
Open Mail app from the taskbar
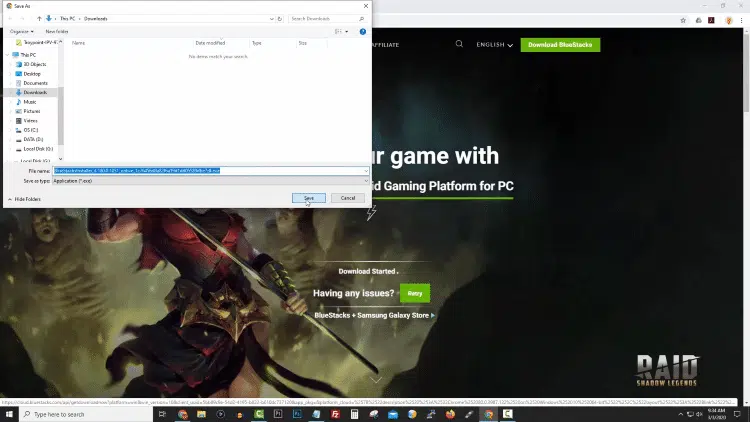click(393, 414)
